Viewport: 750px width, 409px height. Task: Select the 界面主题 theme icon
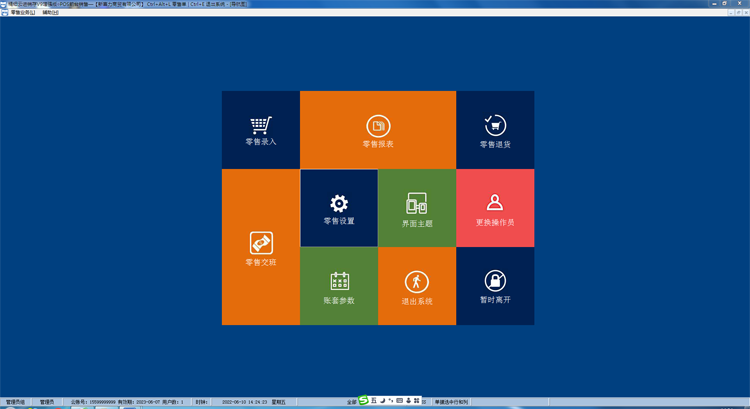(417, 205)
